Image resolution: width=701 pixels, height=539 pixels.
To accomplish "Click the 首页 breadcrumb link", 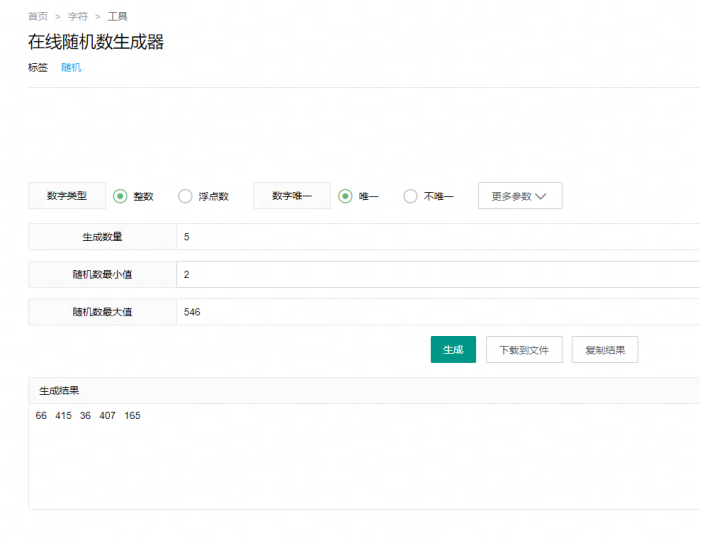I will tap(38, 17).
